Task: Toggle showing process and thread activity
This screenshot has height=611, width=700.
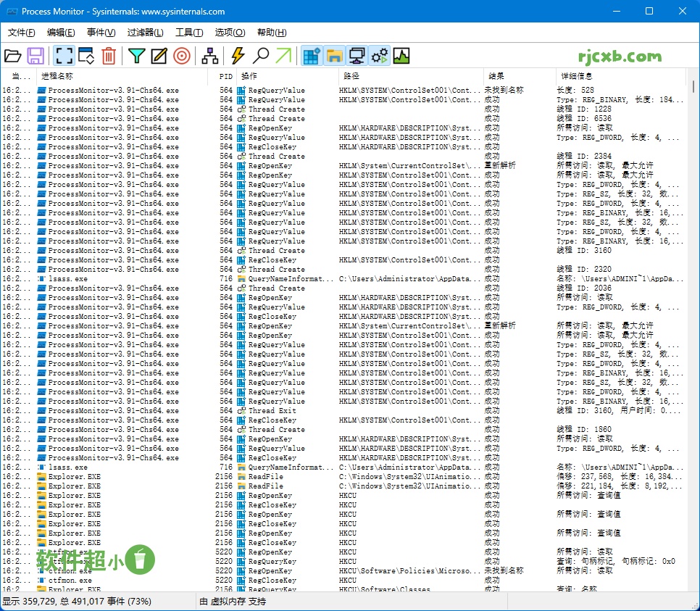Action: 380,56
